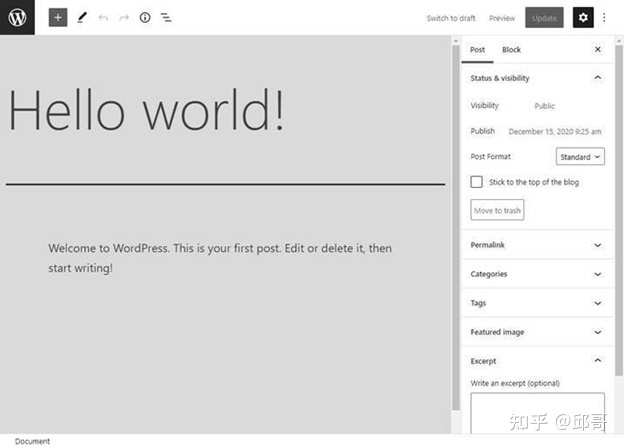Expand the Featured image panel
Viewport: 624px width, 448px height.
[x=537, y=332]
